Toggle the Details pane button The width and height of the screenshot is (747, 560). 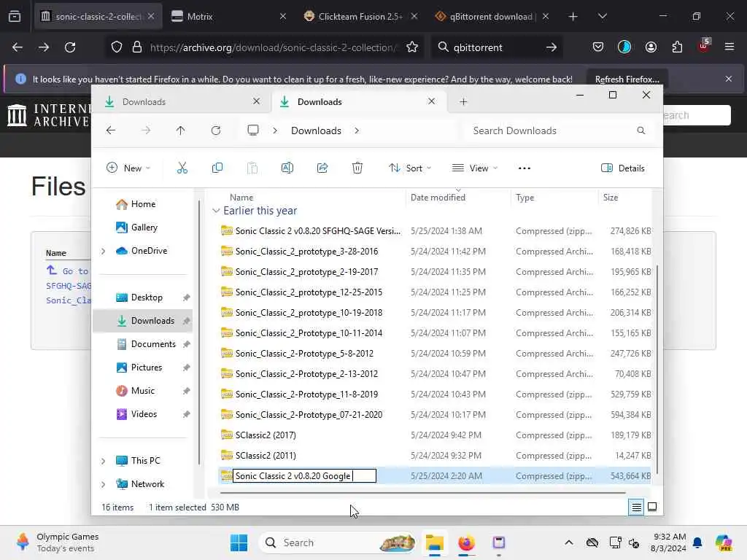tap(623, 168)
